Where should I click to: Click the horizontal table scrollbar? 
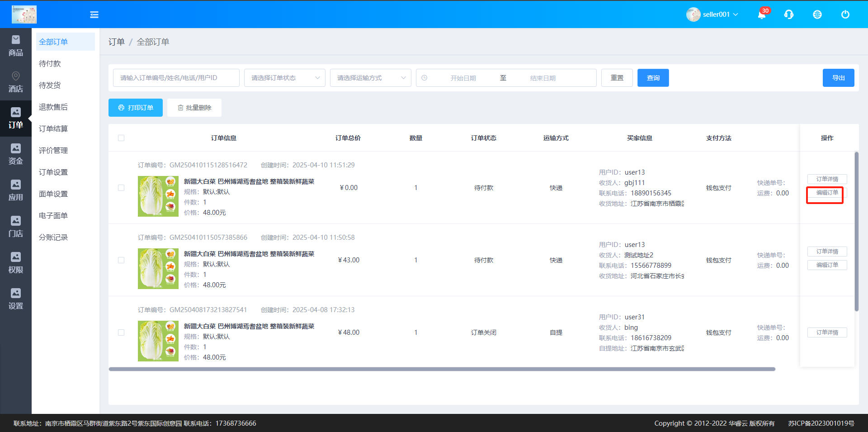442,369
